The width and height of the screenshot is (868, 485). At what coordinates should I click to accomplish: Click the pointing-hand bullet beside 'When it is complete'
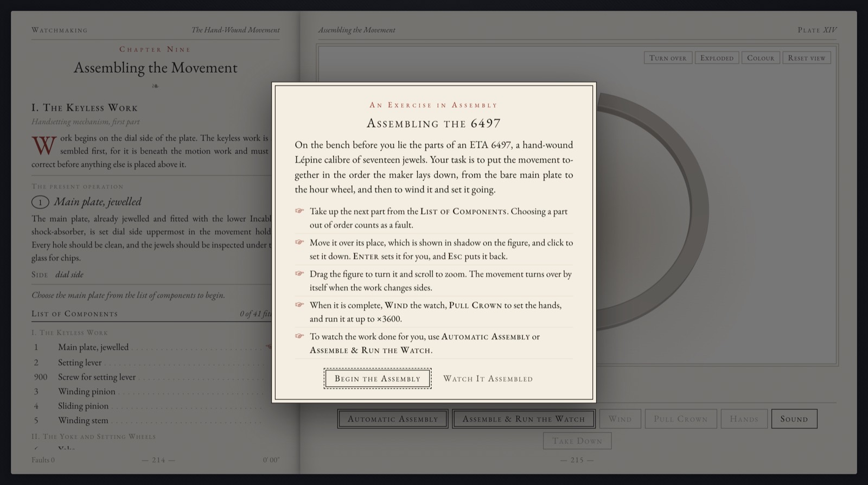pos(299,304)
